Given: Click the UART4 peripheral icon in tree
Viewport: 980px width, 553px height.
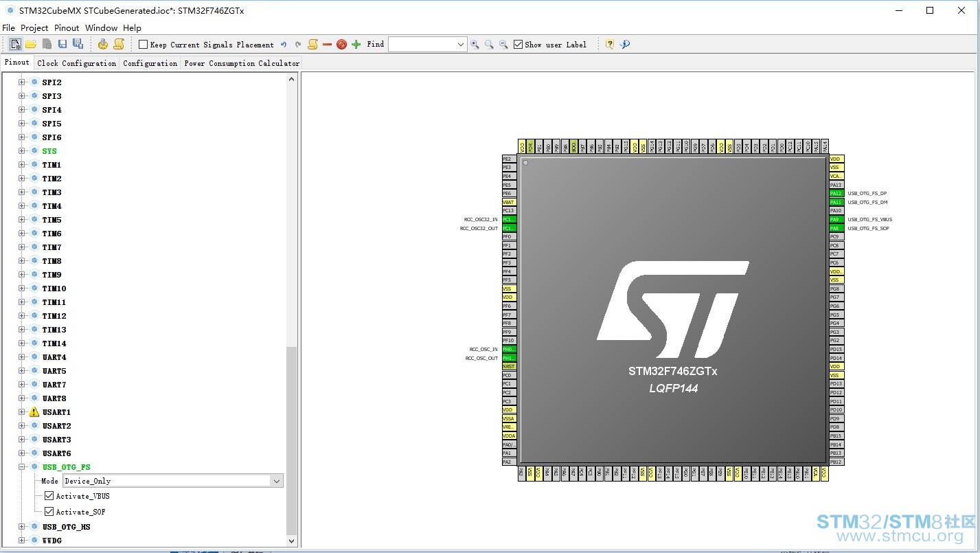Looking at the screenshot, I should point(34,357).
